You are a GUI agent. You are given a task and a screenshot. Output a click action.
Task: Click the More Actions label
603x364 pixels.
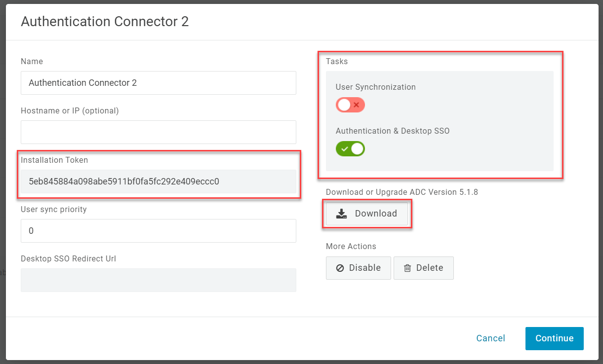click(x=351, y=246)
